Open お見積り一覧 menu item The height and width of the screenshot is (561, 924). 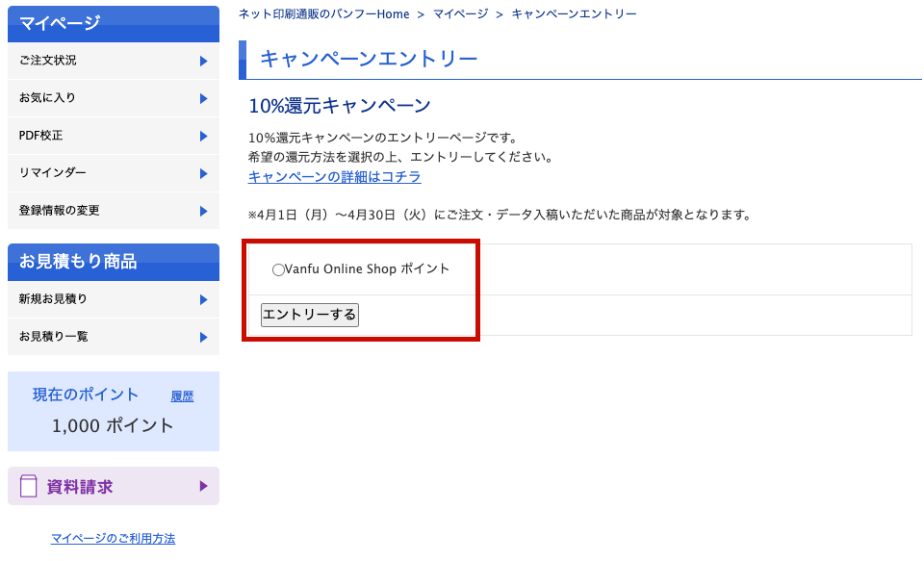(x=114, y=337)
